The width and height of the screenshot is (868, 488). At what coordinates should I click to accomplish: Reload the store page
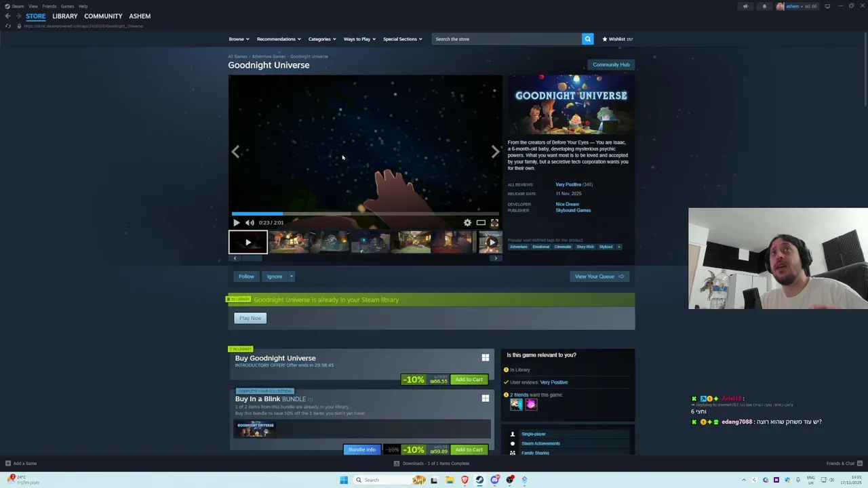tap(8, 26)
